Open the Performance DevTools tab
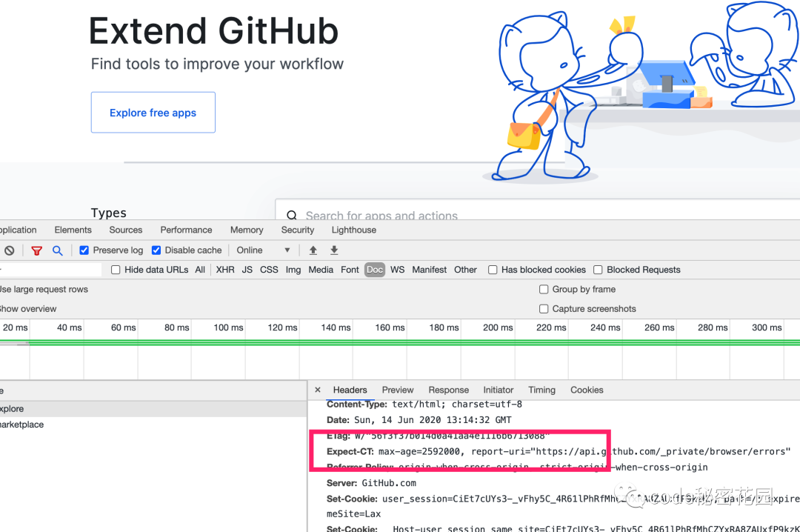The image size is (800, 532). click(186, 230)
